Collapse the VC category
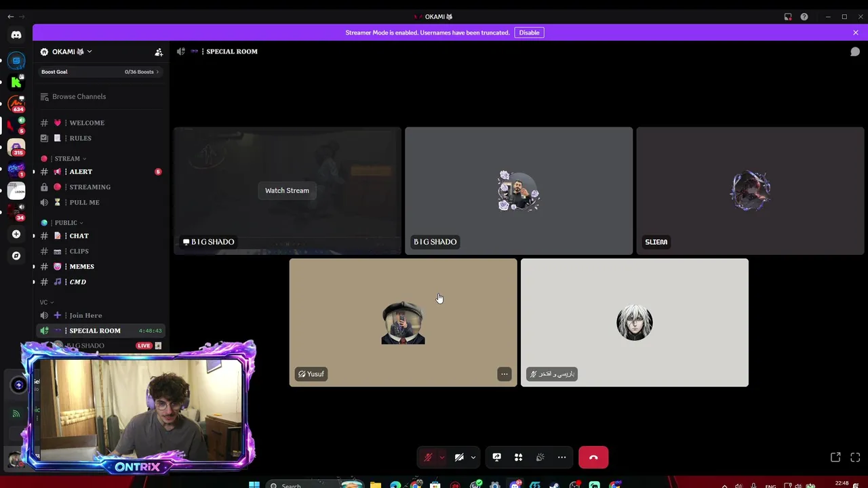This screenshot has height=488, width=868. pyautogui.click(x=46, y=302)
